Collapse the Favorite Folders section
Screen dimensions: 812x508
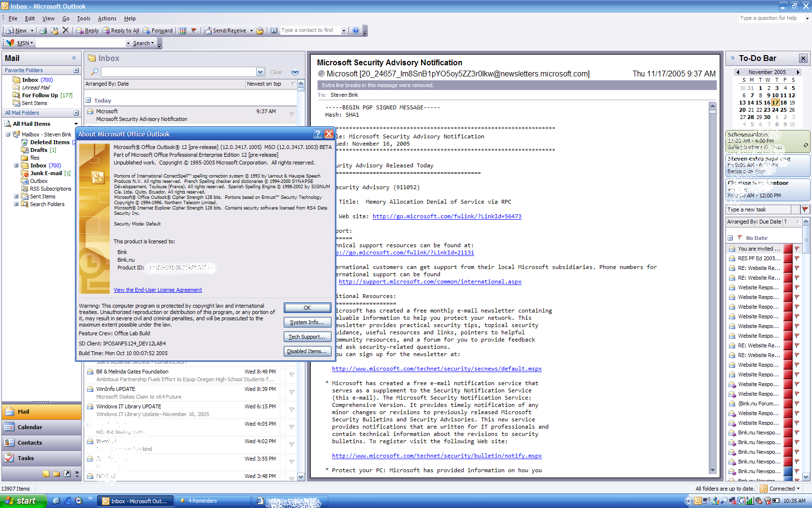pos(76,70)
